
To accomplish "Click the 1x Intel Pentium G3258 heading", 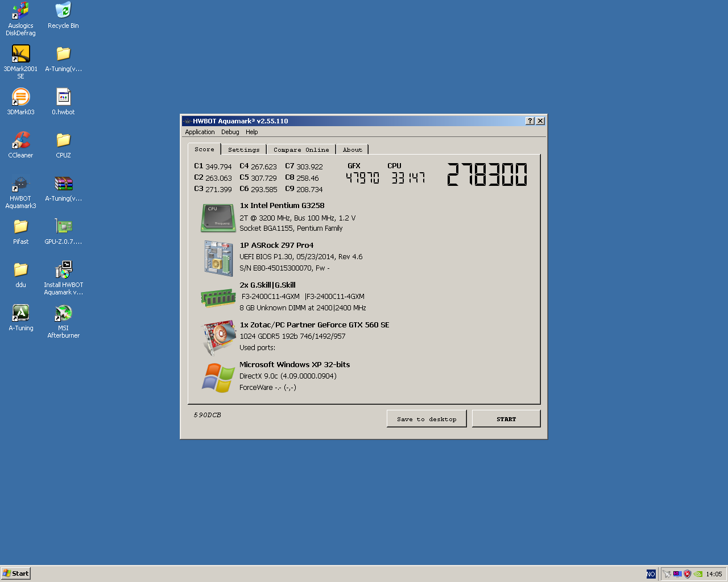I will click(x=282, y=206).
